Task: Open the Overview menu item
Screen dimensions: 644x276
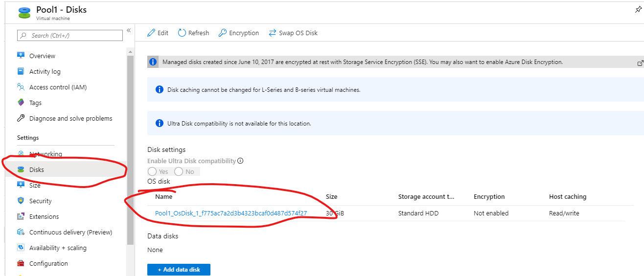Action: [x=42, y=56]
